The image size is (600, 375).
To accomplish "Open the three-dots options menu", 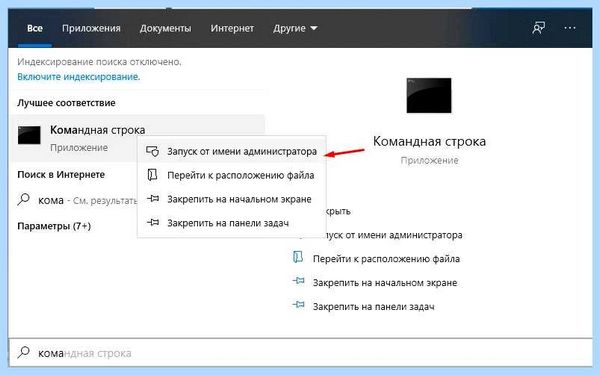I will click(x=570, y=28).
